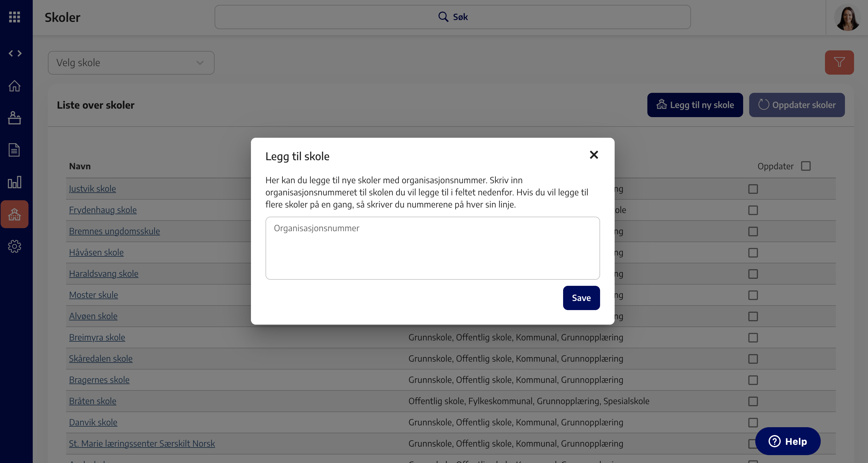
Task: Click the red filter funnel button
Action: (x=839, y=63)
